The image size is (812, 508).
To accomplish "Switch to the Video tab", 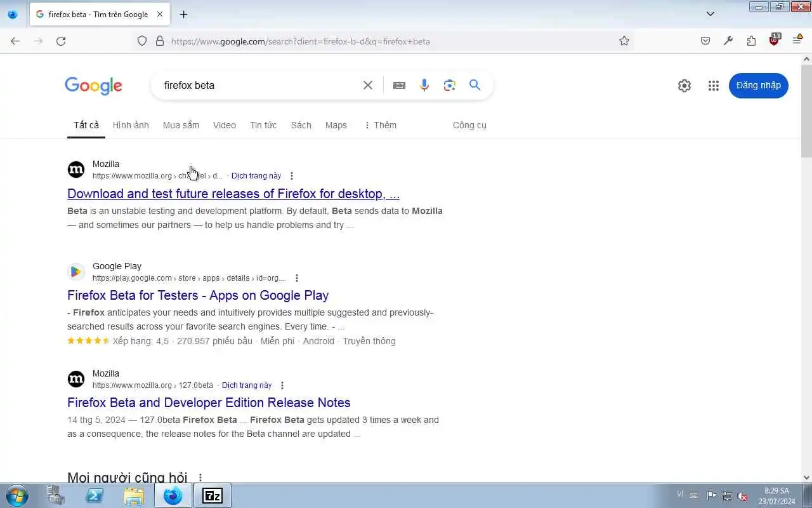I will click(x=225, y=125).
